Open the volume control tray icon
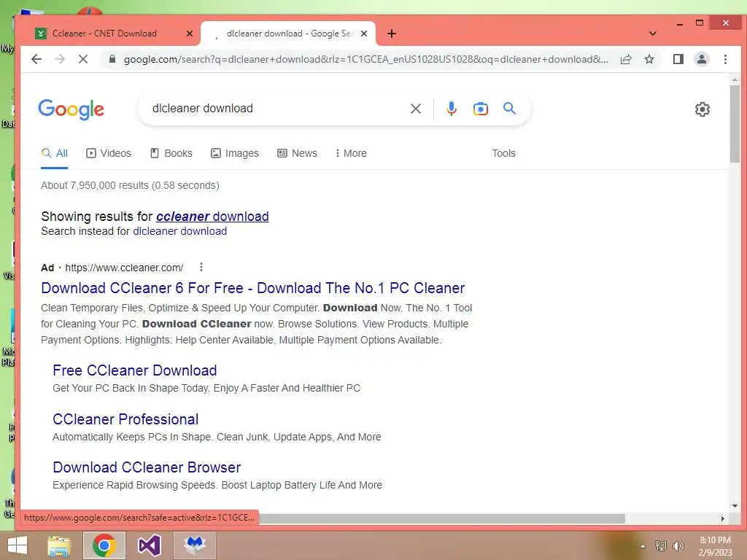Screen dimensions: 747x560 coord(678,545)
